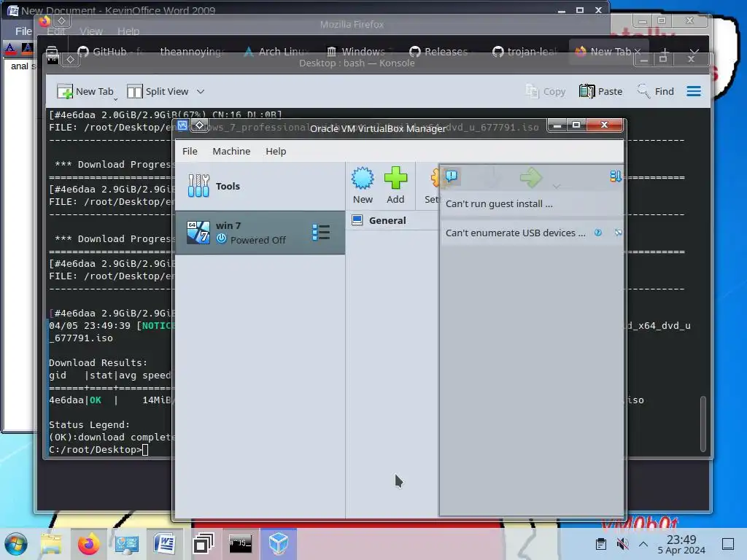Image resolution: width=747 pixels, height=560 pixels.
Task: Click the Konsole terminal title bar icon
Action: (x=53, y=60)
